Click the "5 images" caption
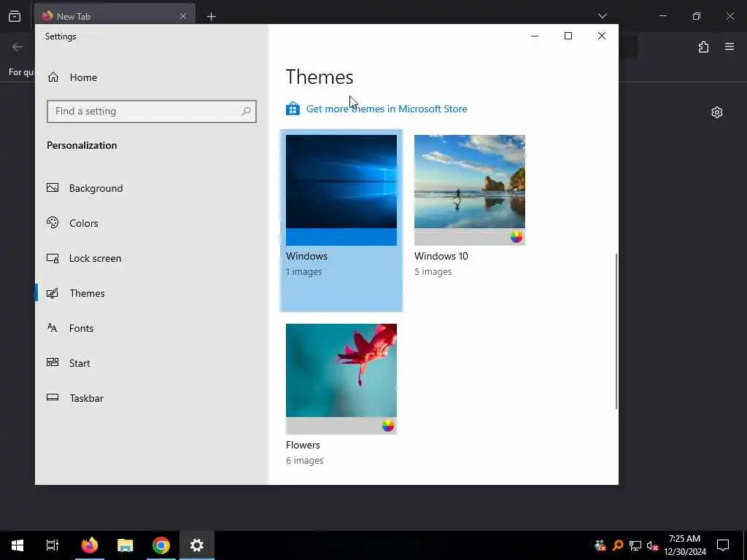 [x=433, y=271]
